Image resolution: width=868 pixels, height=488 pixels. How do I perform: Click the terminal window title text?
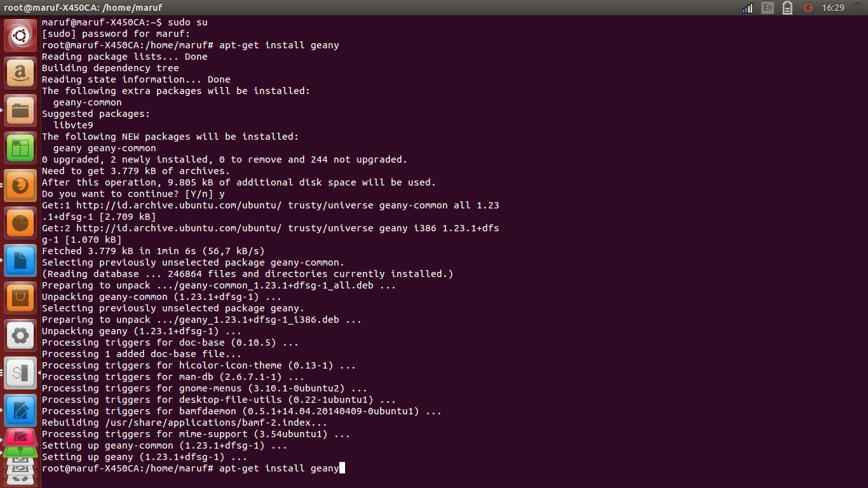83,8
